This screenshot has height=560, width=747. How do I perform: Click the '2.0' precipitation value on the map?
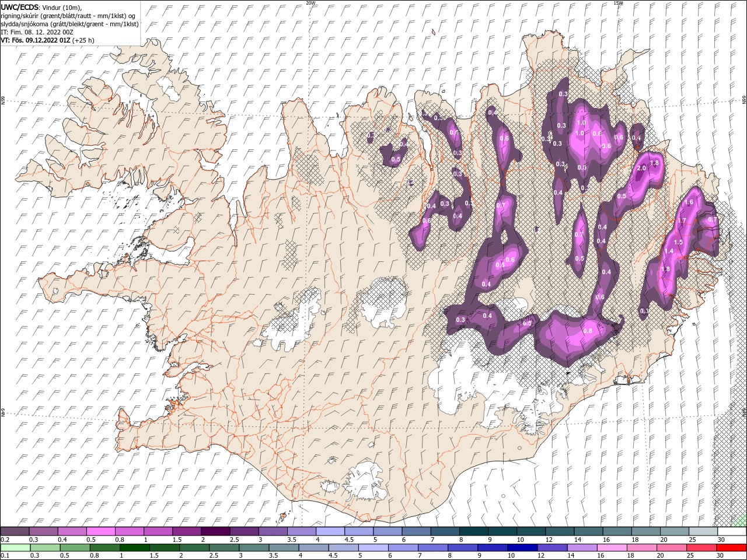click(x=641, y=168)
